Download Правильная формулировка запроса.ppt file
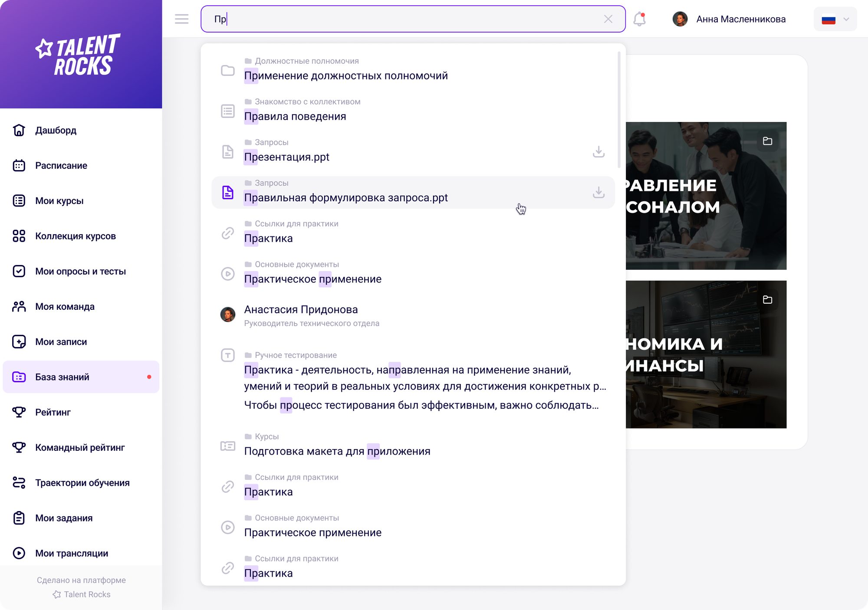Viewport: 868px width, 610px height. (598, 192)
